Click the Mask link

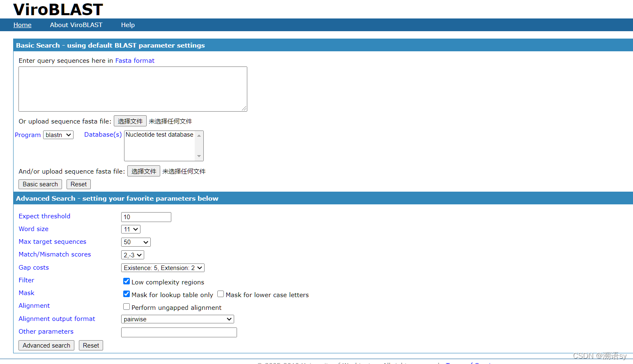(26, 293)
